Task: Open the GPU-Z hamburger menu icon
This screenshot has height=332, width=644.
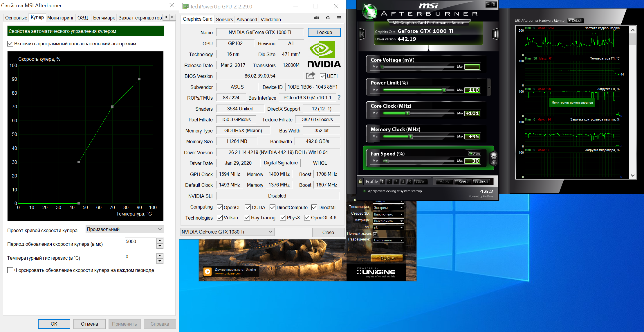Action: tap(339, 18)
